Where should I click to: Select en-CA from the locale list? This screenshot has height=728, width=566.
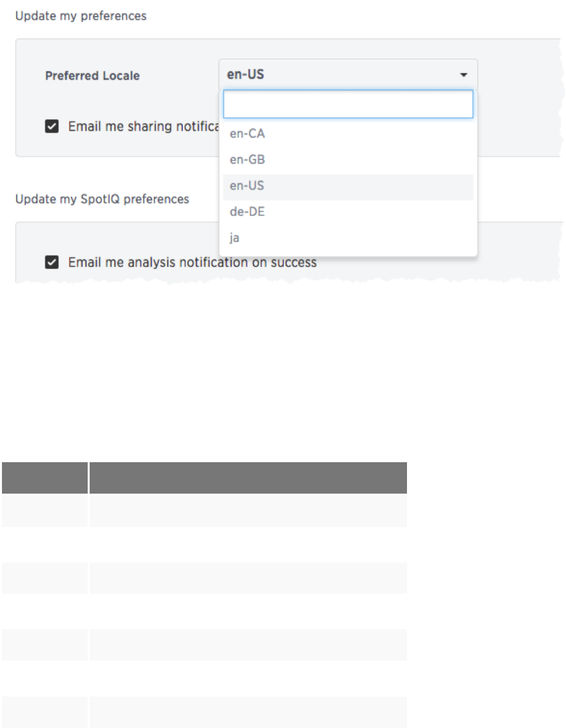tap(247, 134)
